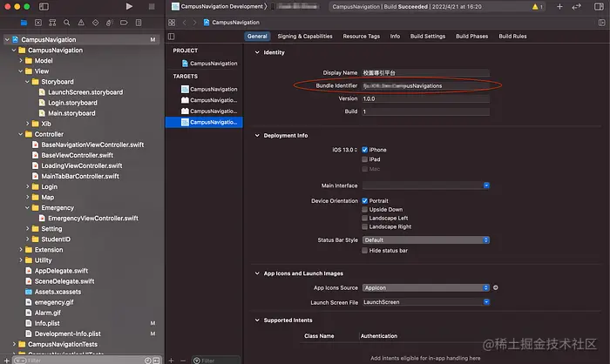This screenshot has width=610, height=364.
Task: Toggle the inspectors panel icon
Action: tap(600, 6)
